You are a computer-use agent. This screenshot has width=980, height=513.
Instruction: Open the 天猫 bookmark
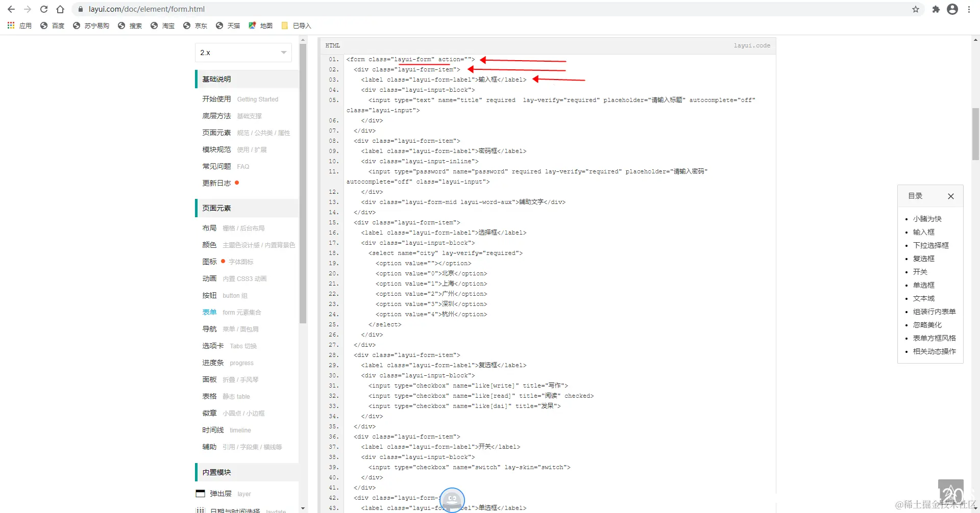pyautogui.click(x=228, y=25)
